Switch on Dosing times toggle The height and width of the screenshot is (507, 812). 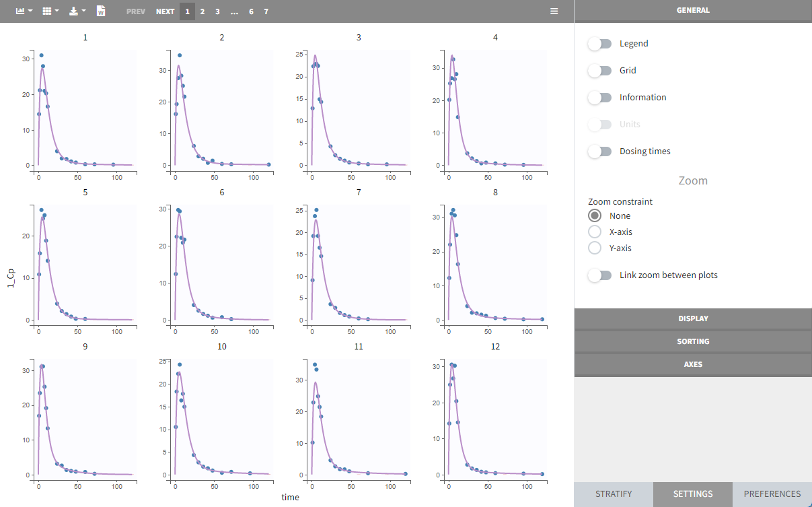[x=599, y=151]
